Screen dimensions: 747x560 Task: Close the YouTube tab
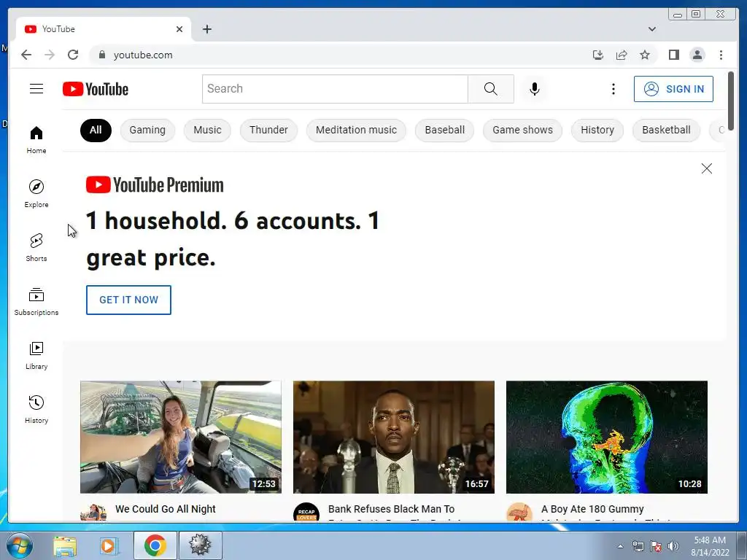point(179,29)
